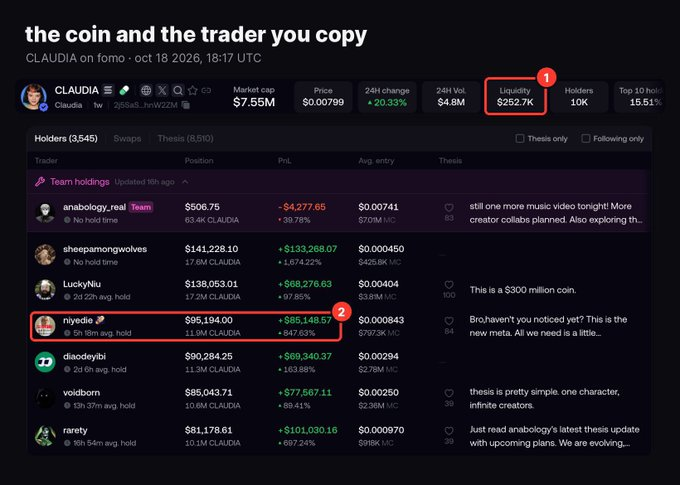Screen dimensions: 680x485
Task: Click sheepamongwolves position $141,228.10
Action: point(211,249)
